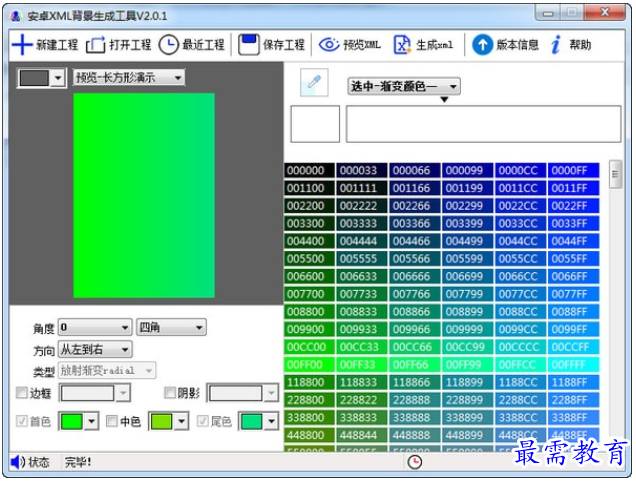The width and height of the screenshot is (636, 484).
Task: Pick color 000000 from palette
Action: coord(309,170)
